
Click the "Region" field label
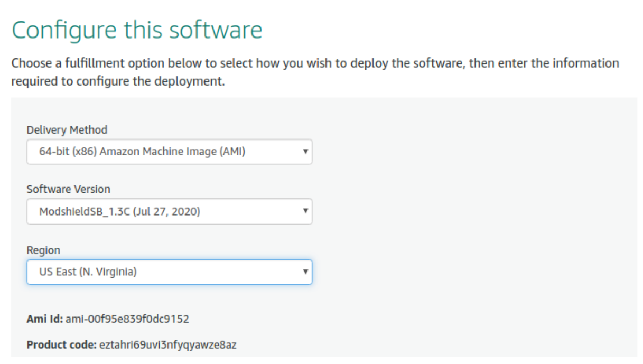(x=43, y=250)
